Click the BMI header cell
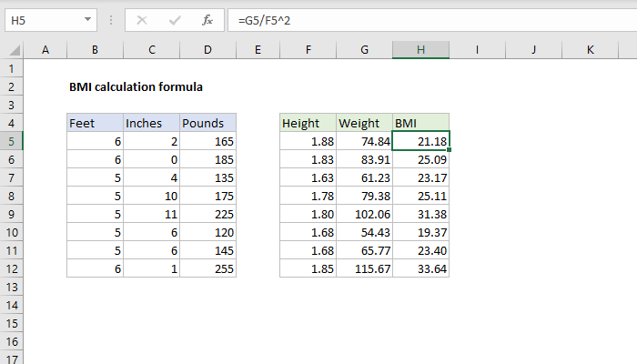This screenshot has width=637, height=364. click(x=420, y=123)
